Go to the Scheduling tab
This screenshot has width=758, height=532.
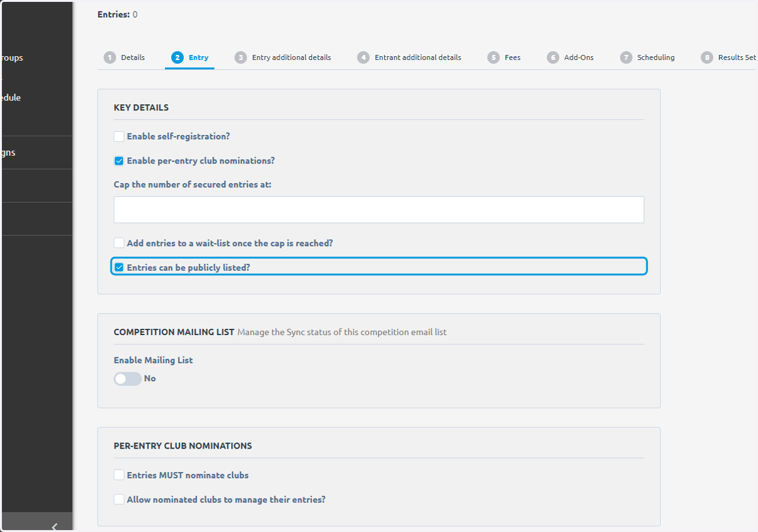coord(647,57)
